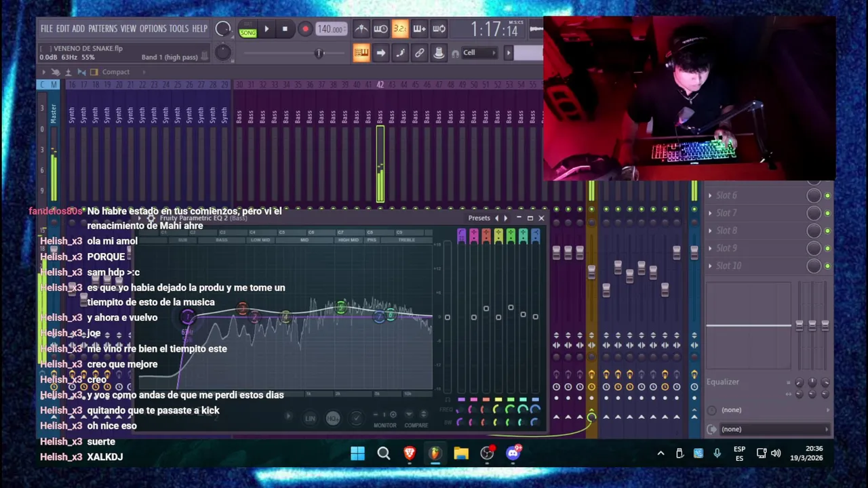
Task: Select EQ band 1 purple node
Action: [x=188, y=317]
